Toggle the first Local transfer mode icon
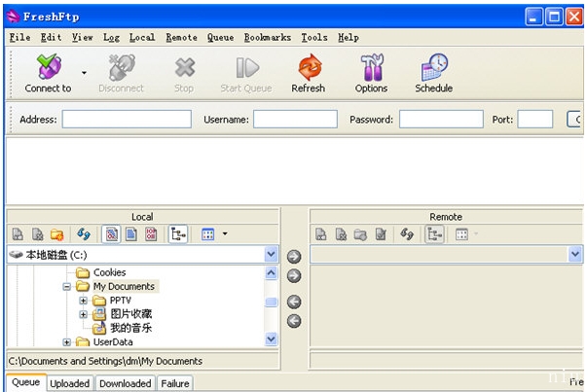 click(111, 234)
